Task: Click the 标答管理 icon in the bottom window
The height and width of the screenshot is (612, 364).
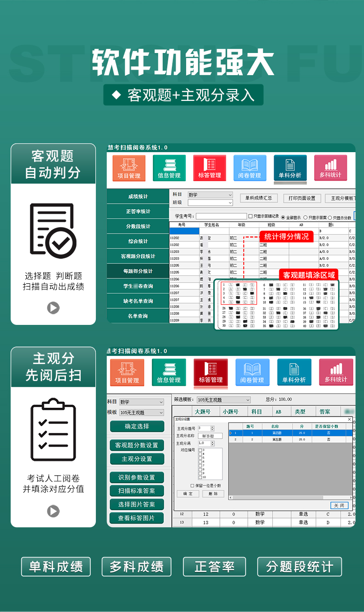Action: 211,372
